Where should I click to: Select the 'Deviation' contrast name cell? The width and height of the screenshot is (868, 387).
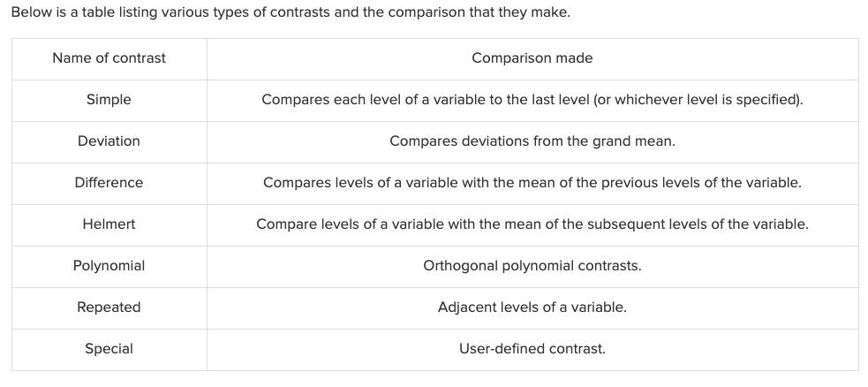[x=109, y=141]
